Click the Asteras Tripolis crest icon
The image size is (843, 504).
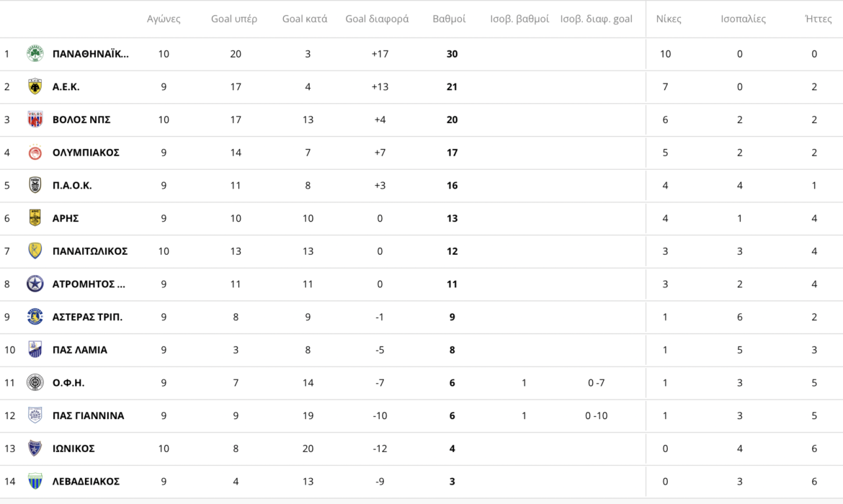pyautogui.click(x=35, y=317)
